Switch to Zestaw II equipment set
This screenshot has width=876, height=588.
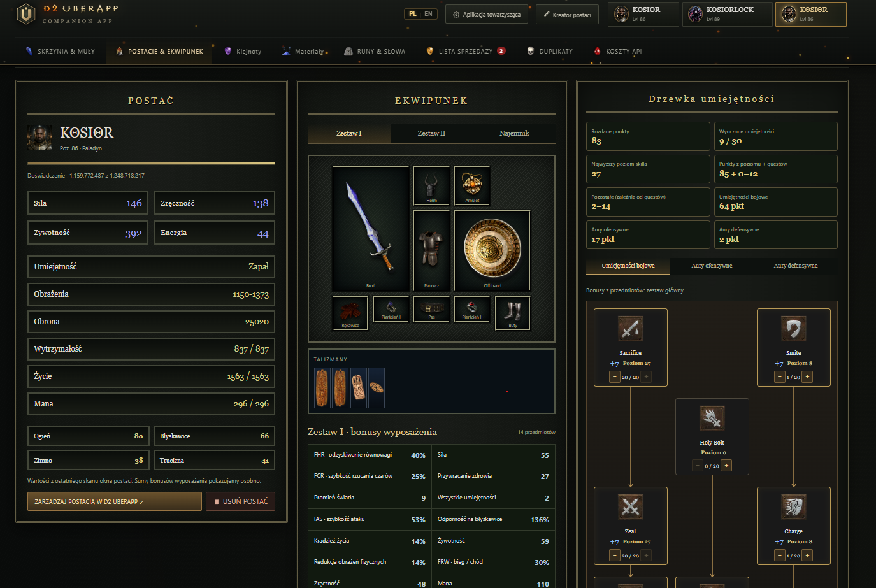[431, 133]
